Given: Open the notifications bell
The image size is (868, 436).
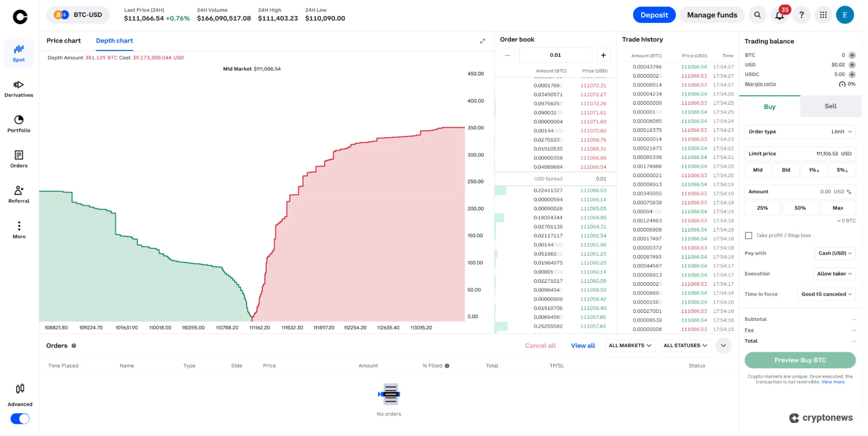Looking at the screenshot, I should tap(779, 14).
